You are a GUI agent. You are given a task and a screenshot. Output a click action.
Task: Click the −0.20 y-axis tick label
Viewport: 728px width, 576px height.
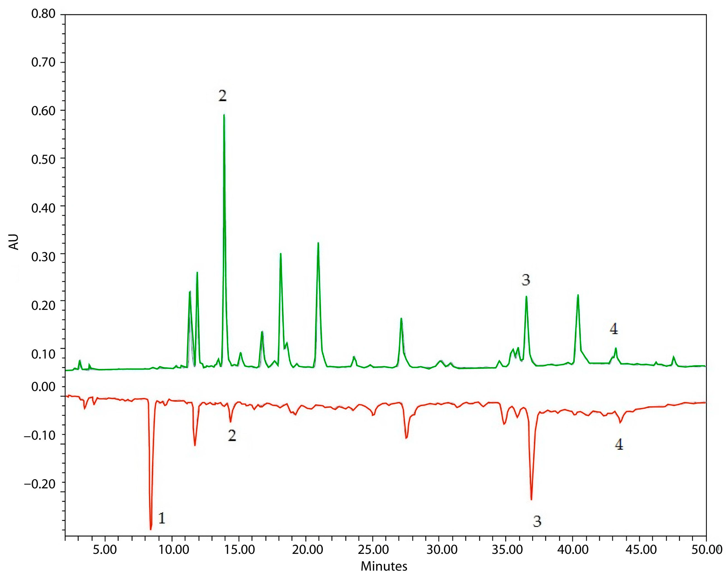point(40,484)
